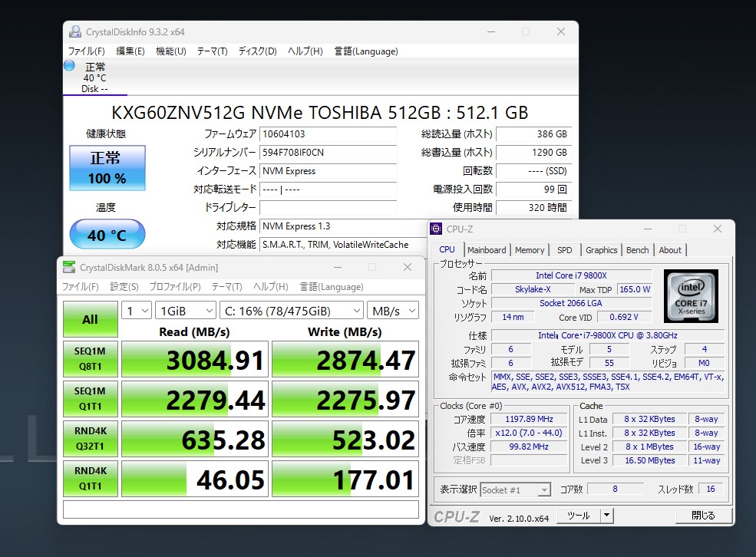
Task: Click the CrystalDiskInfo app icon in title bar
Action: click(75, 31)
